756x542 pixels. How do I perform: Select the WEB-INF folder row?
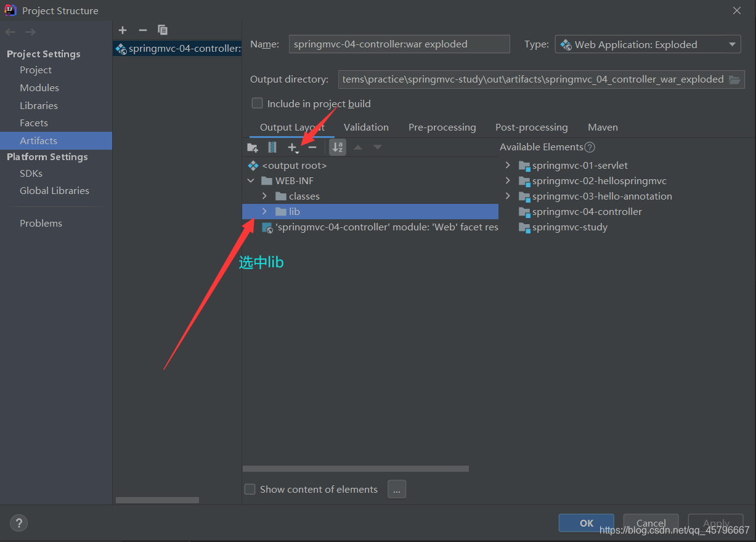click(x=370, y=181)
